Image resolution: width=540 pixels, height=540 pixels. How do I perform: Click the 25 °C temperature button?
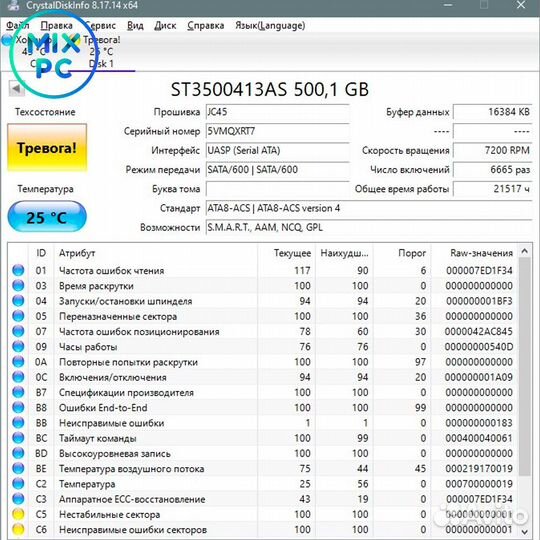tap(47, 217)
